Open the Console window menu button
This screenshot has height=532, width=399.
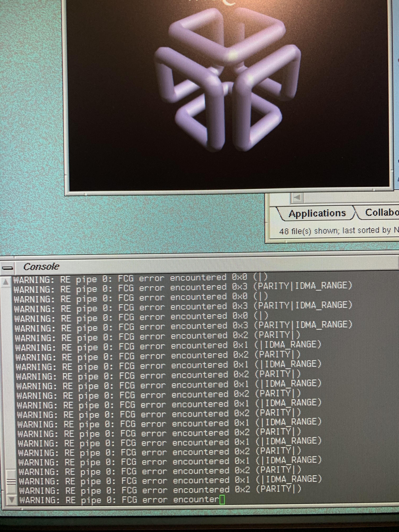point(7,268)
